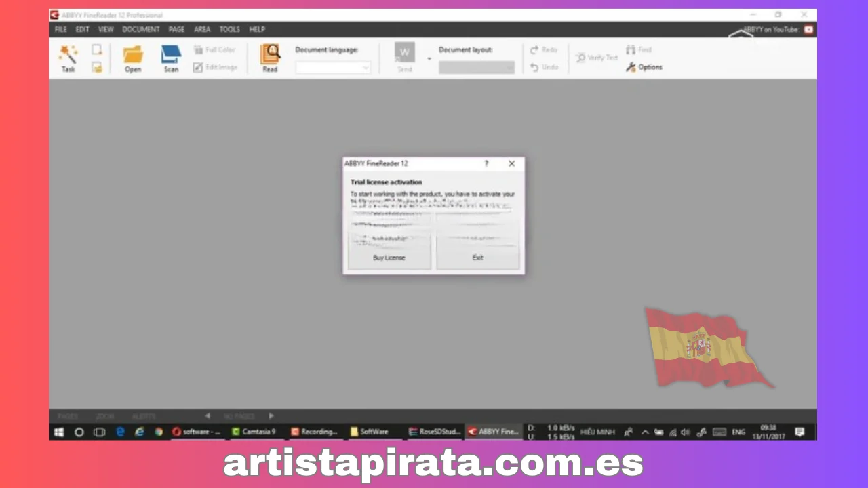Click the ABBYY on YouTube link

click(778, 29)
